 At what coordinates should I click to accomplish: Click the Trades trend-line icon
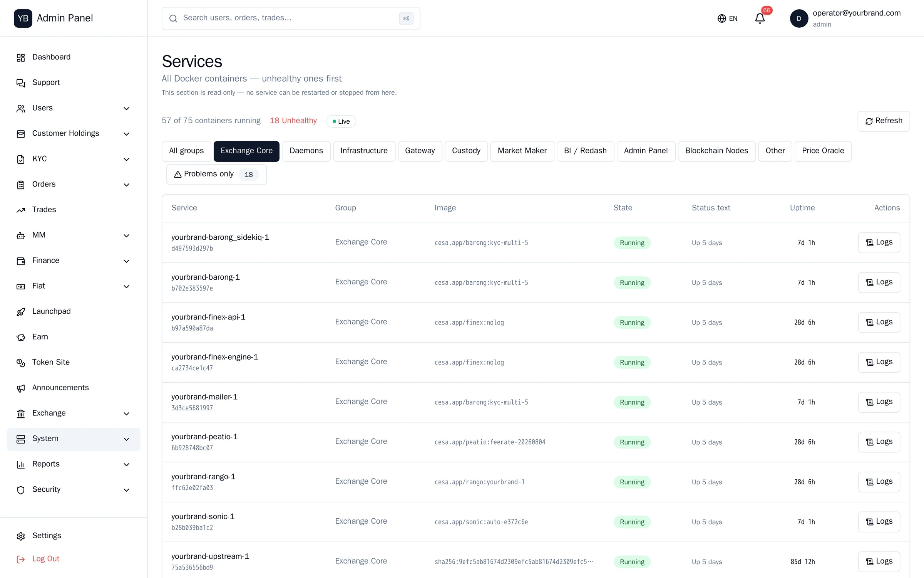(x=21, y=210)
